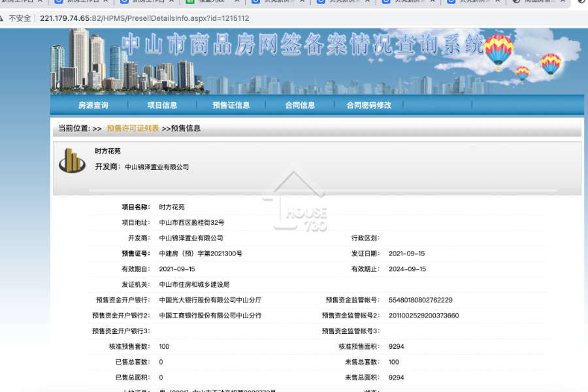Open the 预售证信息 menu item
588x392 pixels.
click(x=231, y=105)
